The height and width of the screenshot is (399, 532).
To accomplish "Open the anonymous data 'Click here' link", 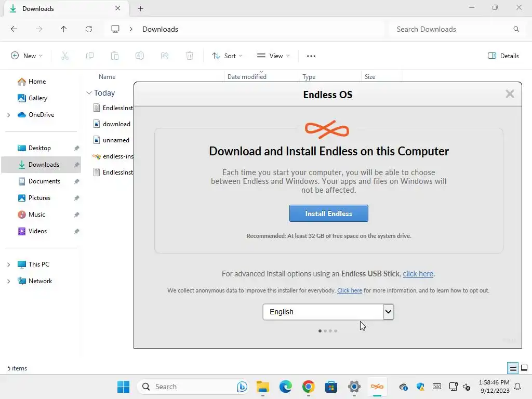I will click(350, 290).
